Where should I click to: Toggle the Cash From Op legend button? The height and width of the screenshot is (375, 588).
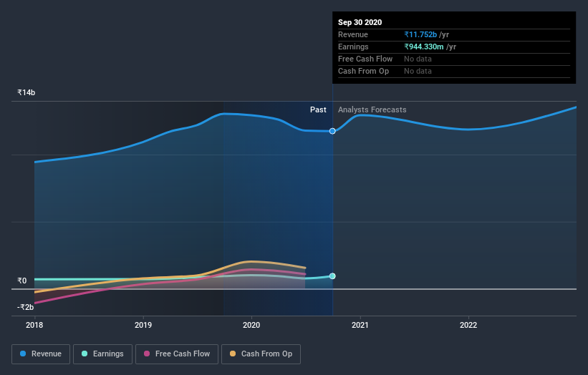coord(261,354)
